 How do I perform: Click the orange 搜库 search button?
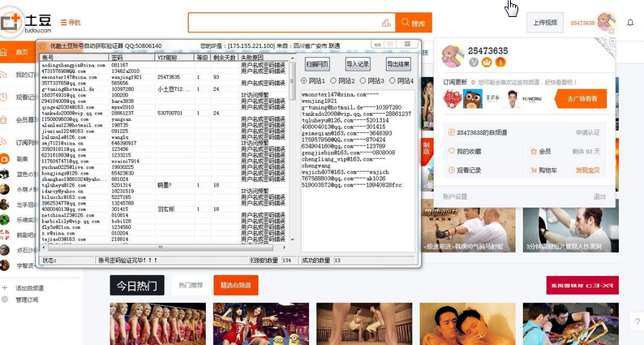[414, 23]
